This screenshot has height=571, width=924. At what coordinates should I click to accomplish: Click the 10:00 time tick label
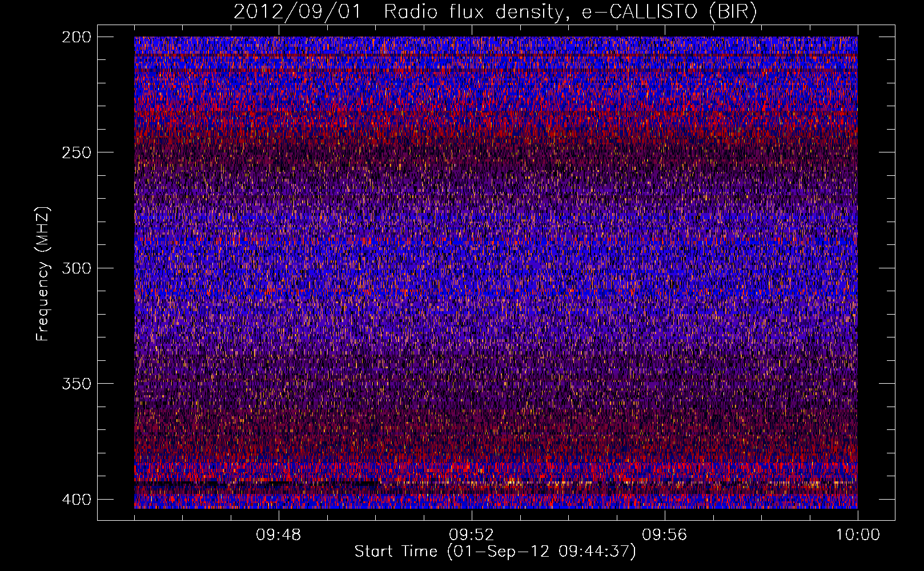(x=858, y=535)
